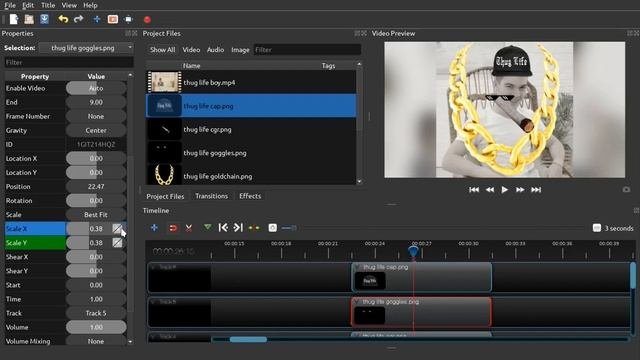
Task: Save current frame with camera icon
Action: (x=626, y=189)
